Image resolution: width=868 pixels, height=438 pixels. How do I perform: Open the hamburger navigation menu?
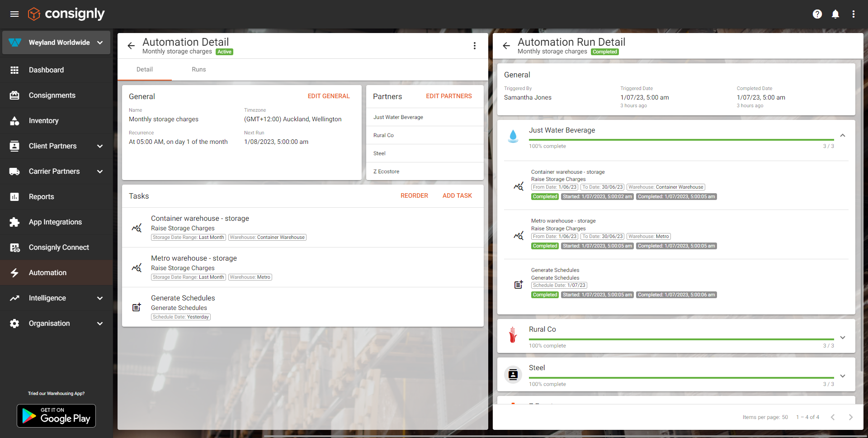(x=14, y=14)
